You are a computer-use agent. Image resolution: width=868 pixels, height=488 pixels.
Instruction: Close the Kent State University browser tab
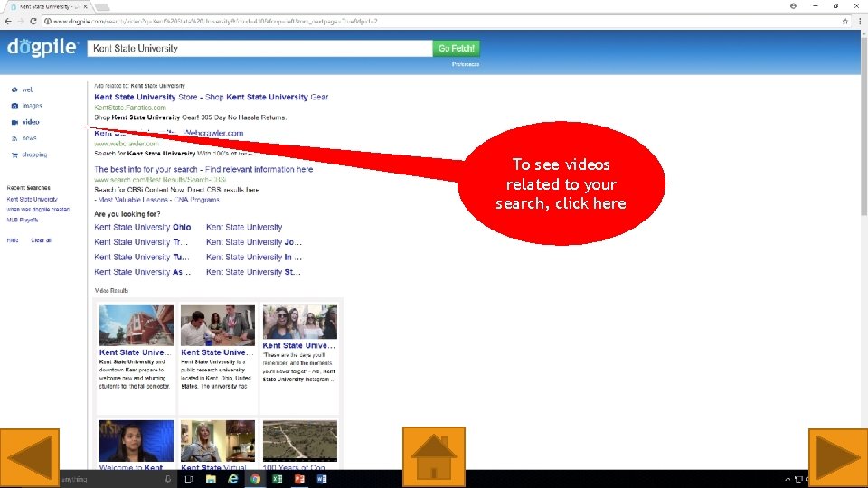[x=85, y=6]
